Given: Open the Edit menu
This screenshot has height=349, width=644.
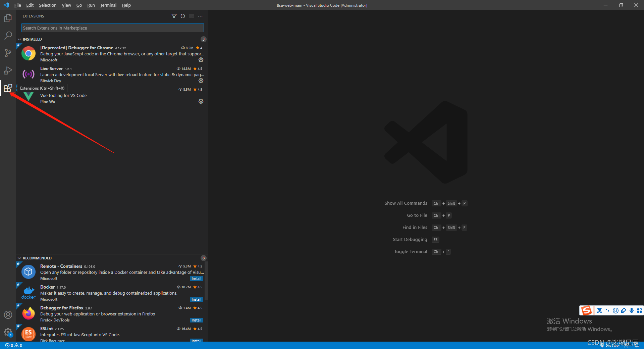Looking at the screenshot, I should coord(30,5).
